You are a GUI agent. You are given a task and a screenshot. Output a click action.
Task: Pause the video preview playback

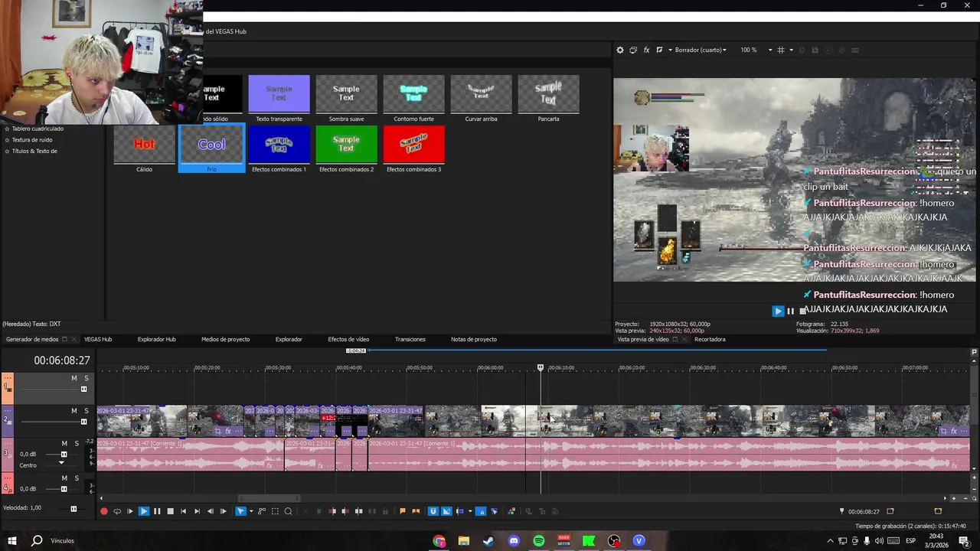(791, 311)
